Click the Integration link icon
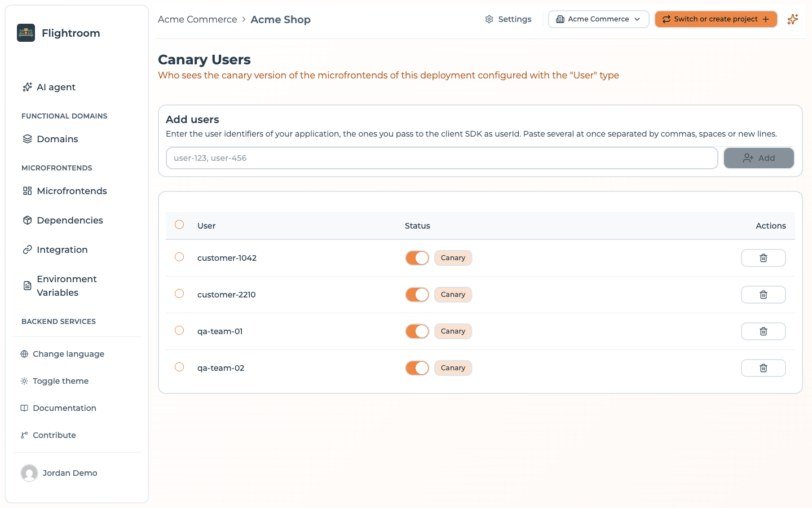The image size is (812, 508). coord(27,249)
